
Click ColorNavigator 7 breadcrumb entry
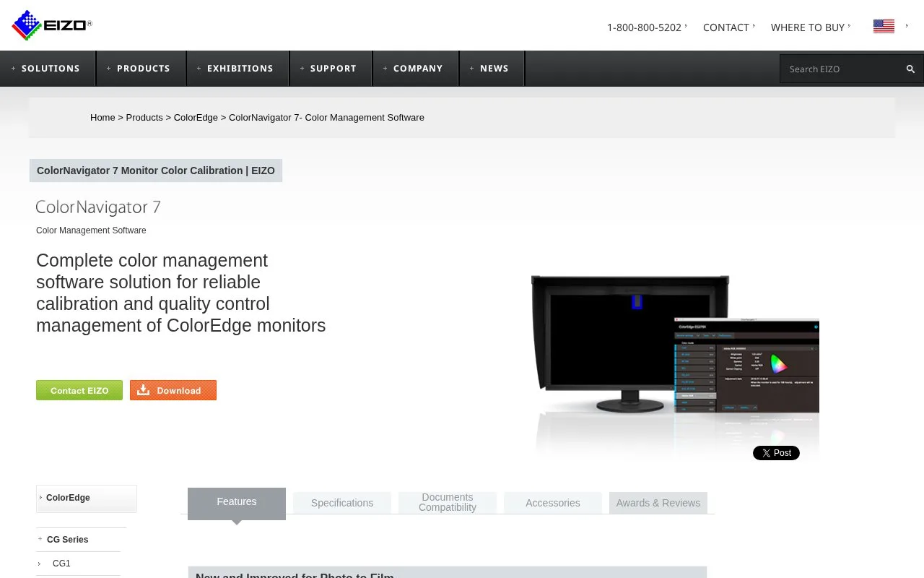(x=326, y=117)
